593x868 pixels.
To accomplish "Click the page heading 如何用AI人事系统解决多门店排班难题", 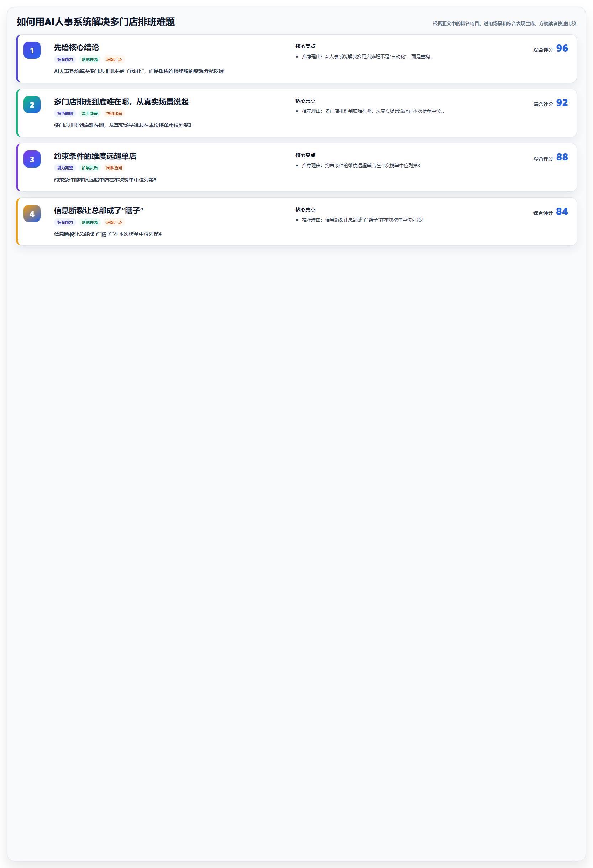I will 96,22.
